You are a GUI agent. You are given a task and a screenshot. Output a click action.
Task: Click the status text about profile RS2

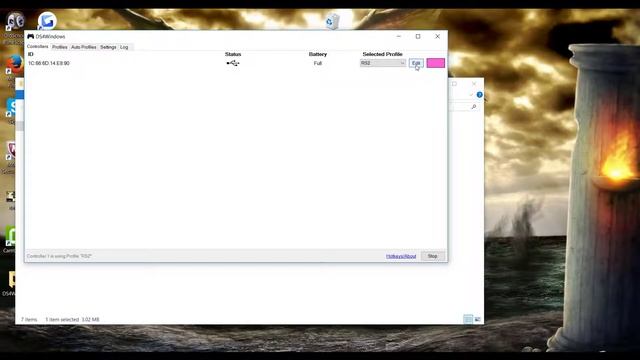[59, 256]
